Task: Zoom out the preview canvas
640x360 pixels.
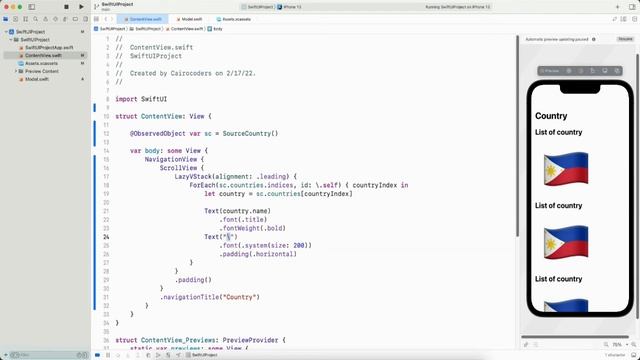Action: (606, 345)
